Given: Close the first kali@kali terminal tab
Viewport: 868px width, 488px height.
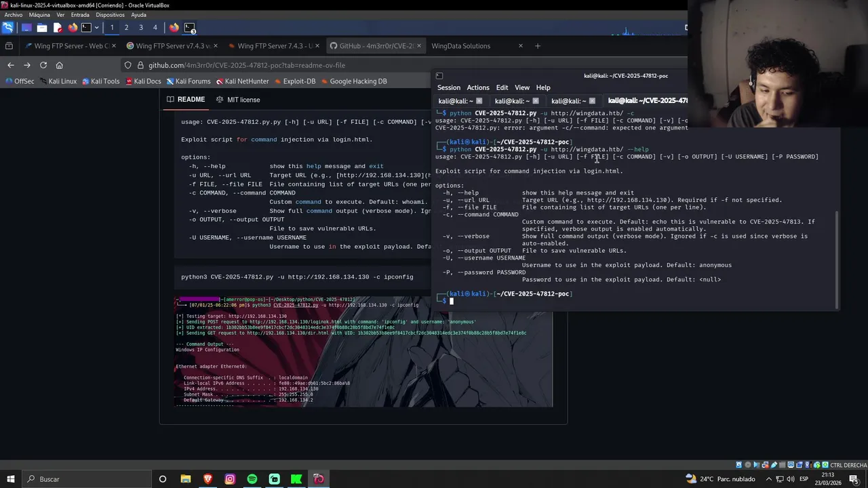Looking at the screenshot, I should [x=479, y=101].
